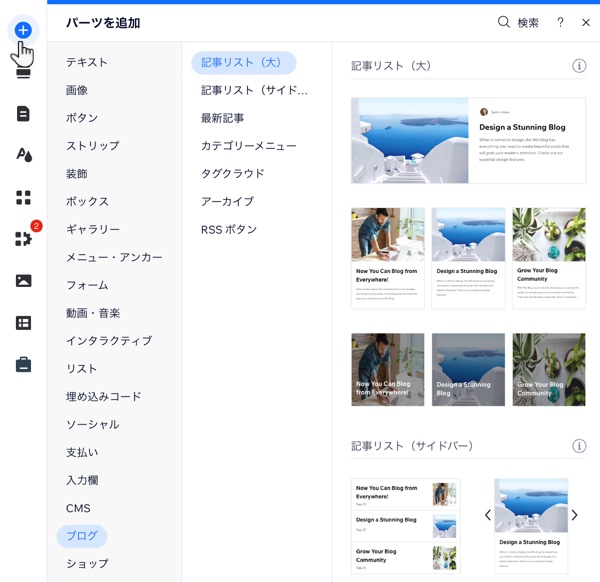Open the CMS table icon in sidebar
Viewport: 600px width, 582px height.
pos(23,323)
